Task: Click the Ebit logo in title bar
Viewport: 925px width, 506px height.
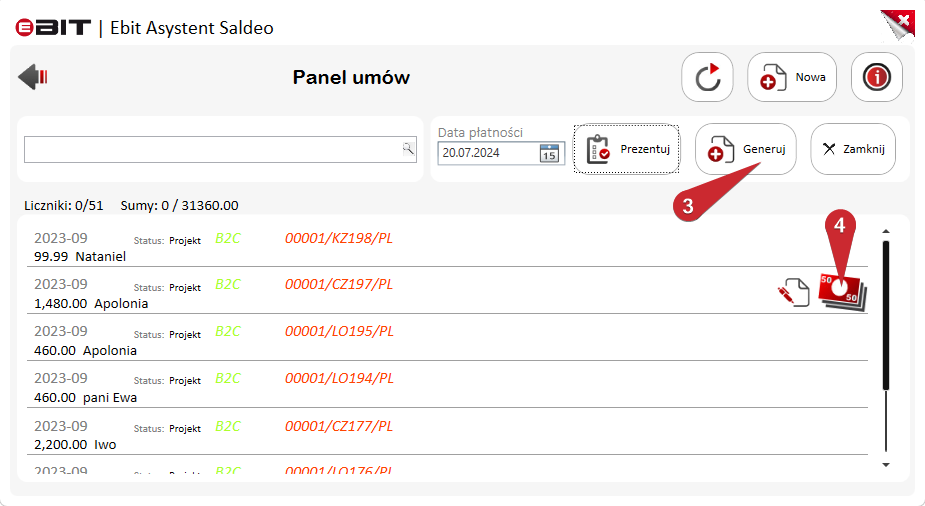Action: point(53,28)
